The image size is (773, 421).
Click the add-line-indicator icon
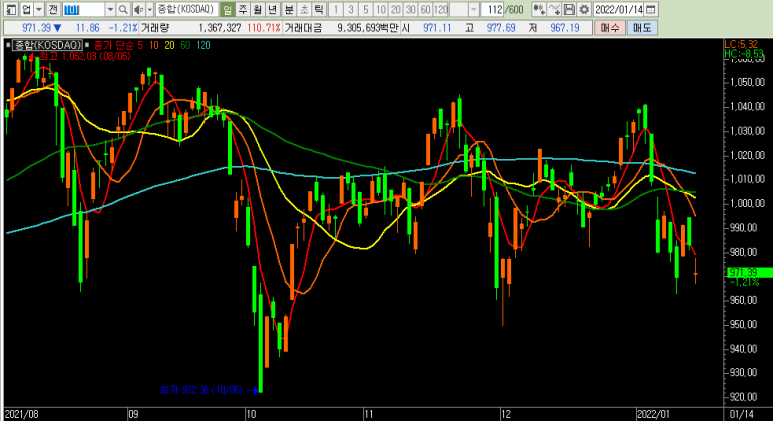(x=554, y=9)
